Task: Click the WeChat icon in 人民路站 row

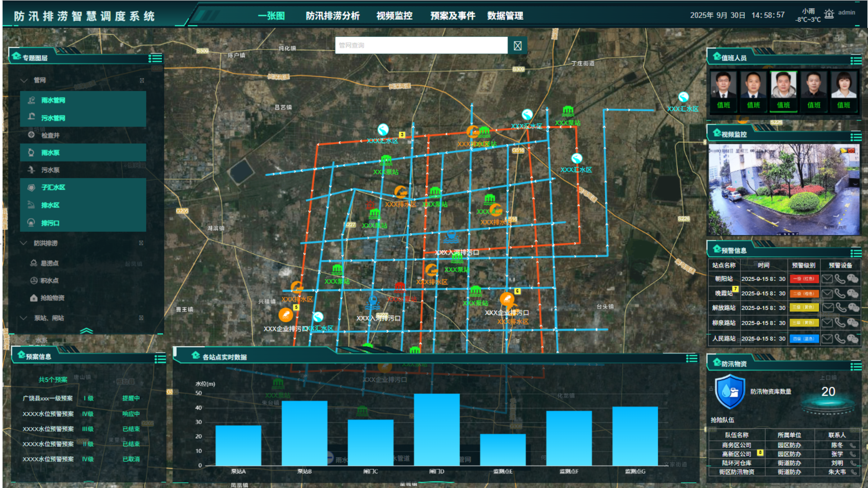Action: pos(852,338)
